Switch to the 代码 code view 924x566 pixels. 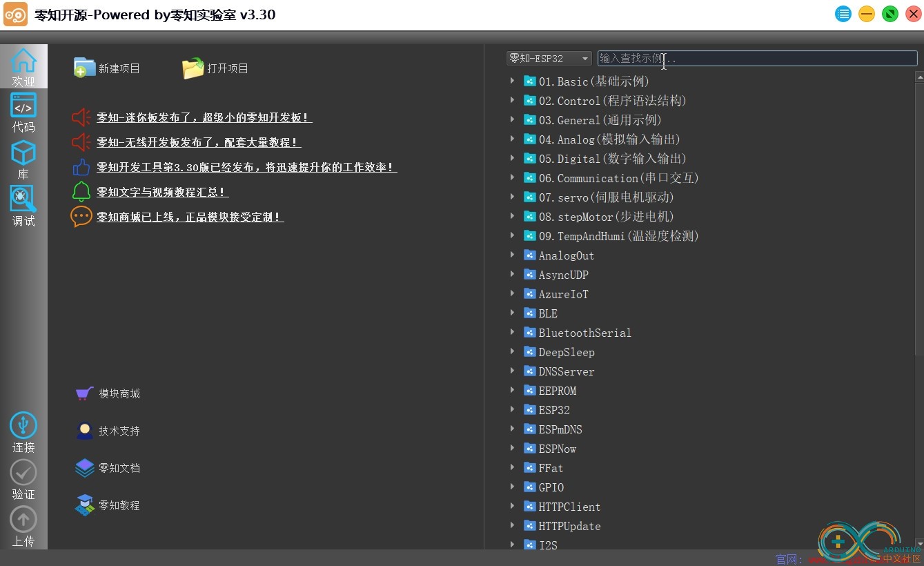[x=23, y=113]
